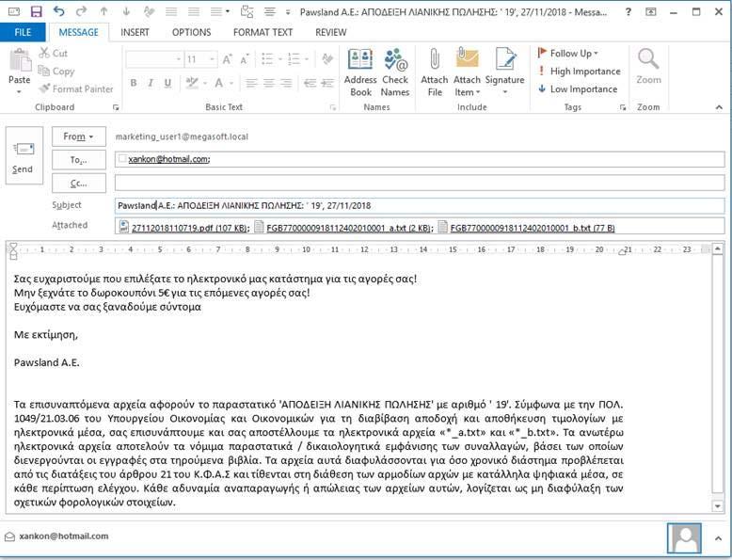This screenshot has width=732, height=560.
Task: Click the Redo arrow in title bar
Action: pyautogui.click(x=81, y=11)
